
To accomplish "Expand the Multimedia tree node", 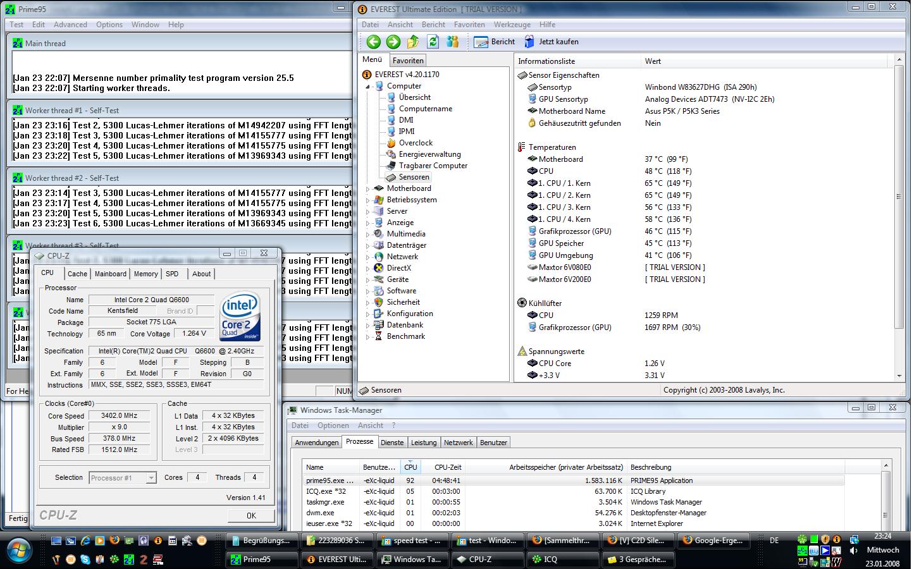I will [367, 234].
